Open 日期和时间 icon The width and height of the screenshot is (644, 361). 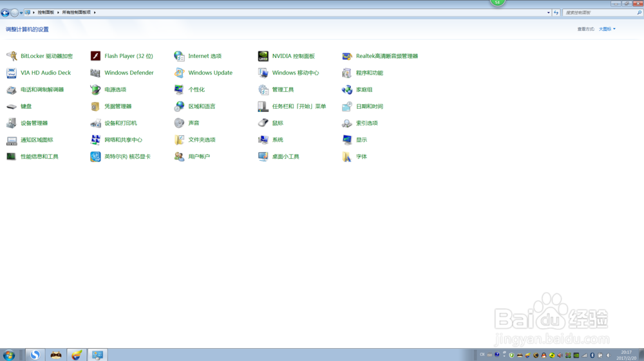click(x=346, y=106)
